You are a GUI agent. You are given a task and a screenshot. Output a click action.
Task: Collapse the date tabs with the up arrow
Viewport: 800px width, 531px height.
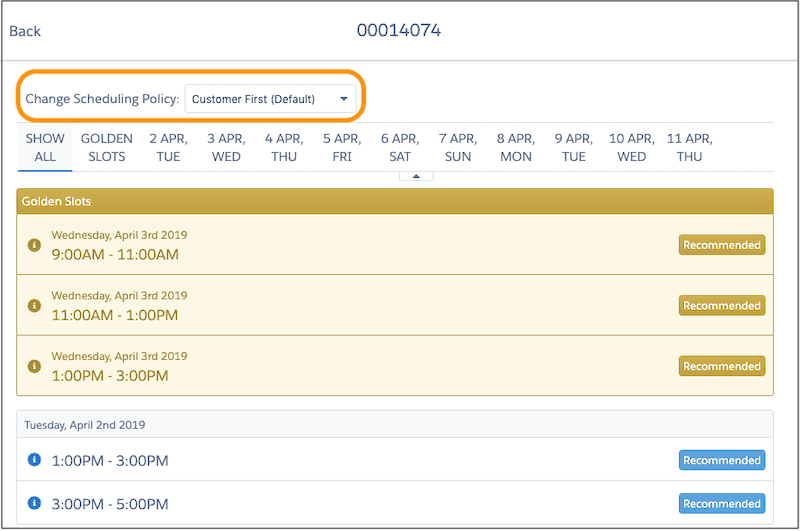(x=416, y=176)
